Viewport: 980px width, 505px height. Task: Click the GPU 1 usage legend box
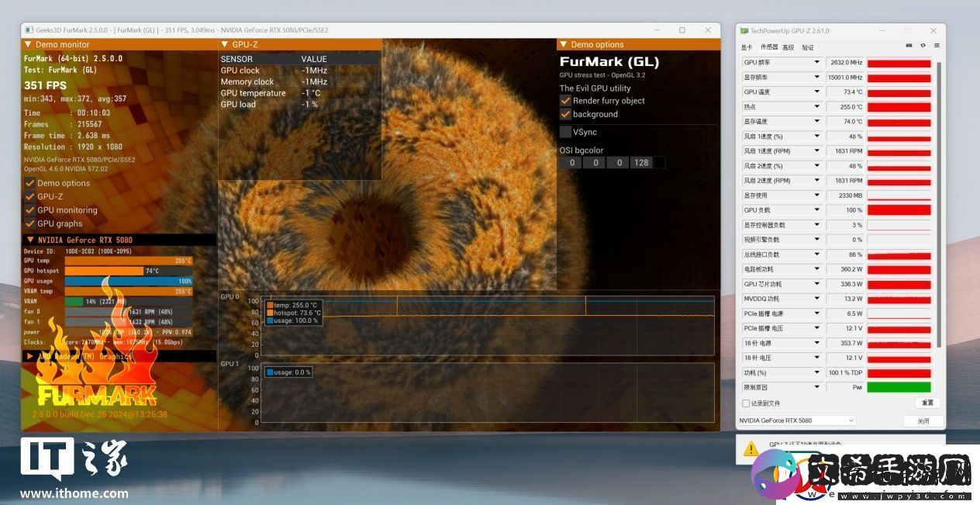pos(288,372)
